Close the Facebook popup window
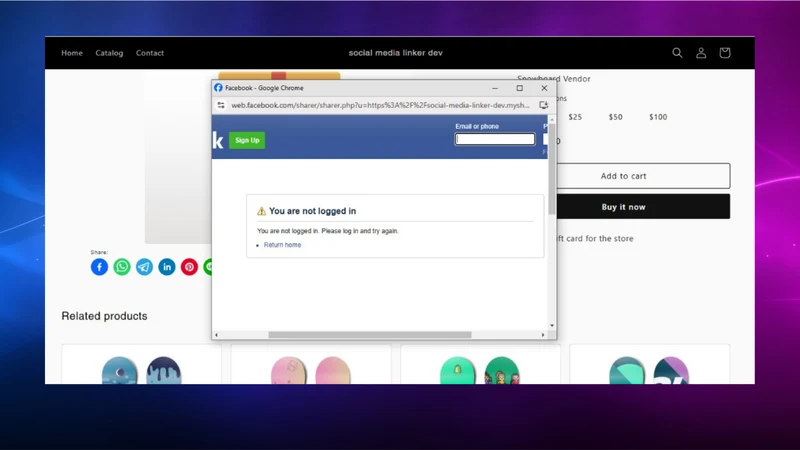This screenshot has width=800, height=450. pyautogui.click(x=544, y=88)
